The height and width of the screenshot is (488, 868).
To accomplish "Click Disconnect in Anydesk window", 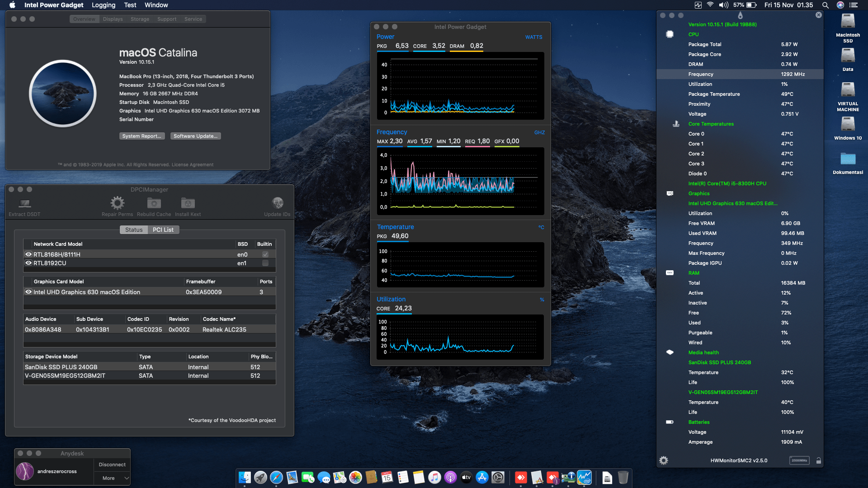I will coord(112,465).
